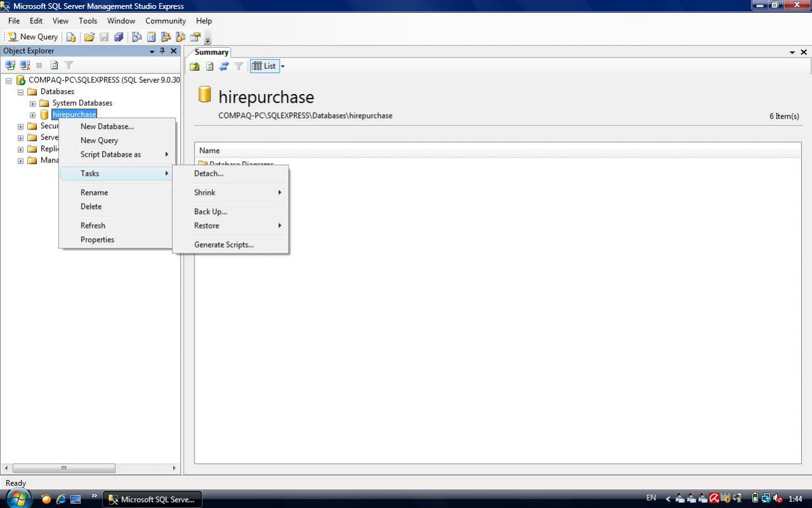Viewport: 812px width, 508px height.
Task: Click Object Explorer horizontal scrollbar right arrow
Action: click(x=174, y=468)
